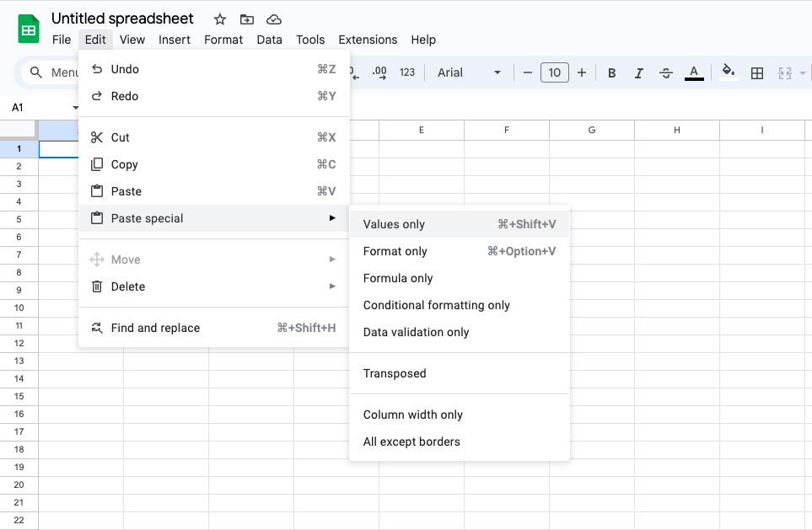Open Find and replace
This screenshot has height=530, width=812.
214,328
